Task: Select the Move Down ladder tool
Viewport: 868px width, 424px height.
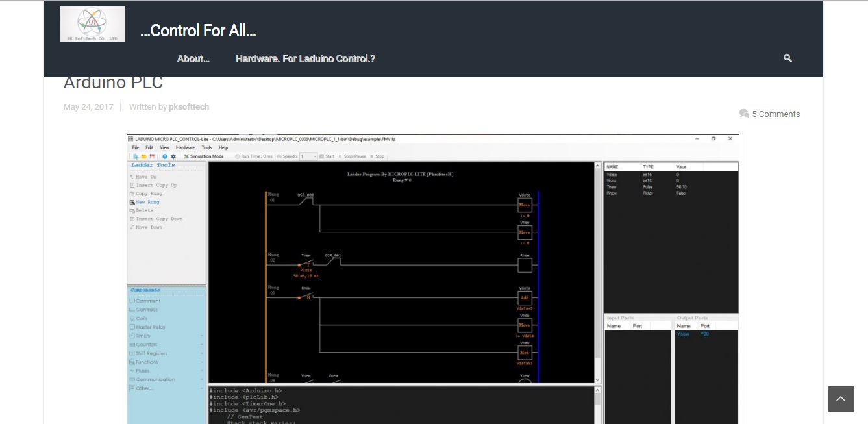Action: pyautogui.click(x=145, y=227)
